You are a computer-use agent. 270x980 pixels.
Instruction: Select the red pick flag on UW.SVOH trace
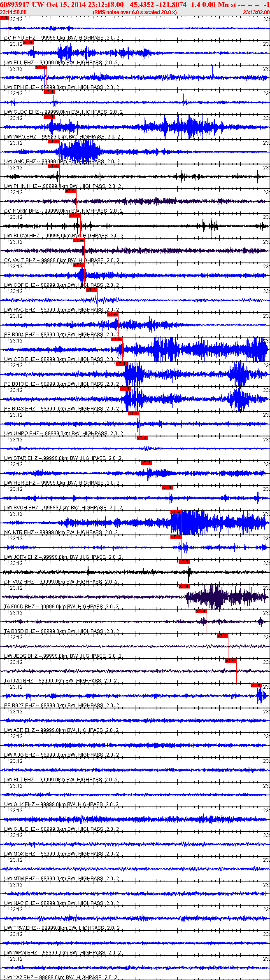coord(168,488)
